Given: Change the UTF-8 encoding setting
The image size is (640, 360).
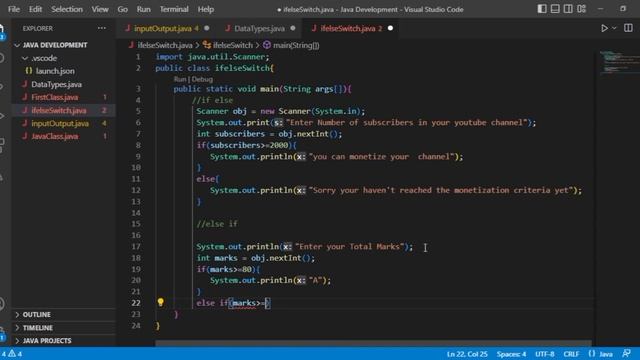Looking at the screenshot, I should click(544, 354).
